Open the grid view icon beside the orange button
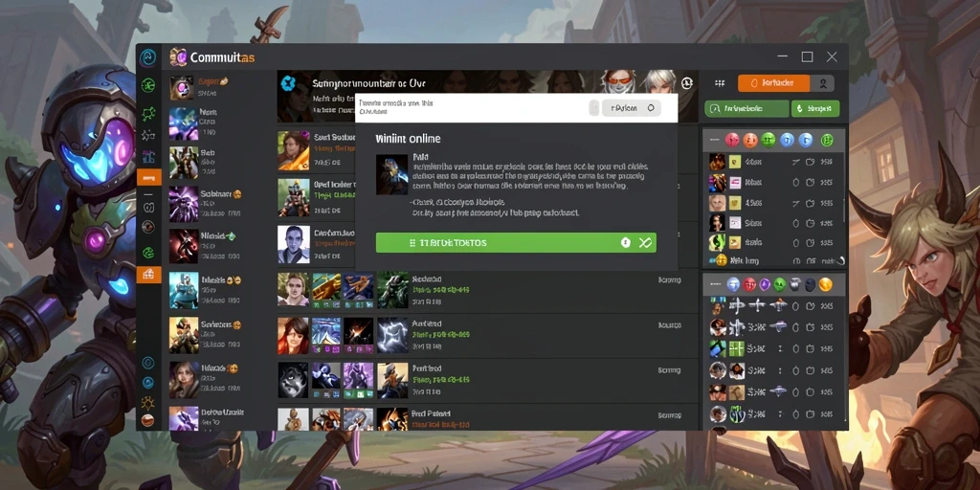980x490 pixels. (720, 83)
